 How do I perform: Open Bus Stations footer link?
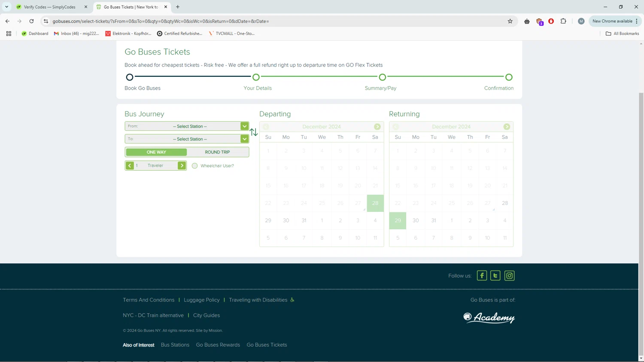(x=175, y=345)
